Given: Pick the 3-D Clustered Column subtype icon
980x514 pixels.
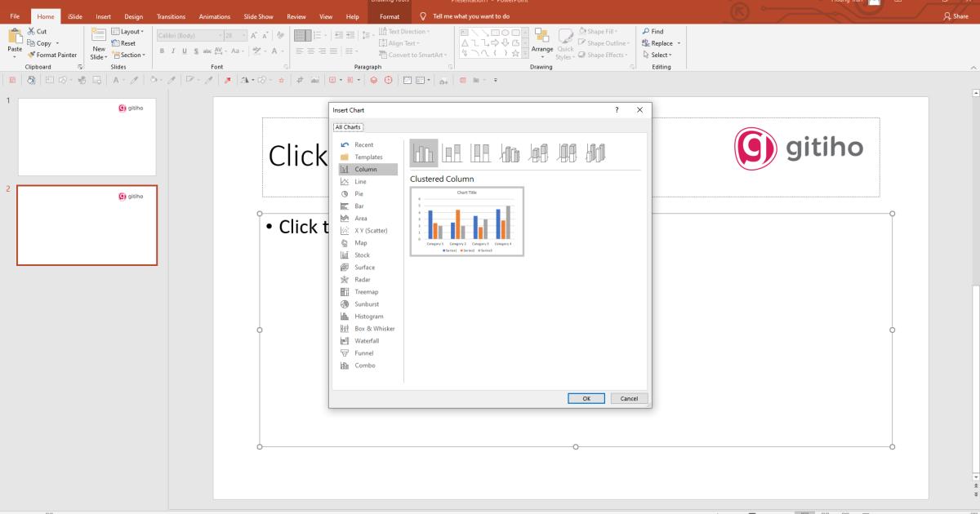Looking at the screenshot, I should pos(510,152).
